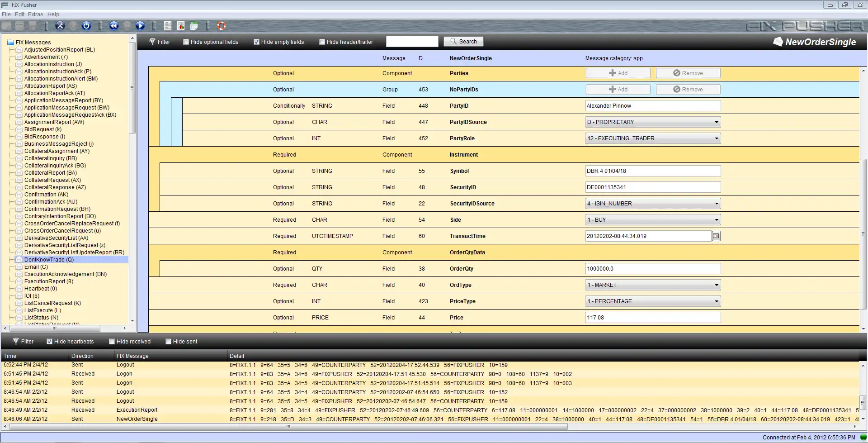Open the SecurityIDSource dropdown
Screen dimensions: 868x443
(653, 204)
